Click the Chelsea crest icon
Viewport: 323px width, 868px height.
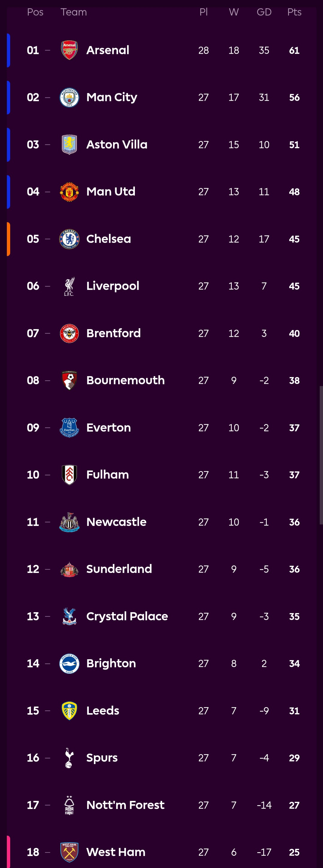tap(69, 239)
